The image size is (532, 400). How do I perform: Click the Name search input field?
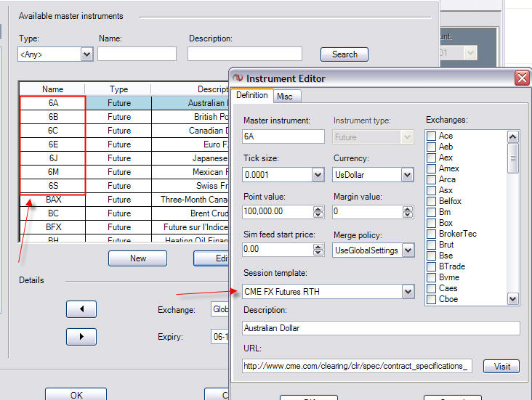137,54
